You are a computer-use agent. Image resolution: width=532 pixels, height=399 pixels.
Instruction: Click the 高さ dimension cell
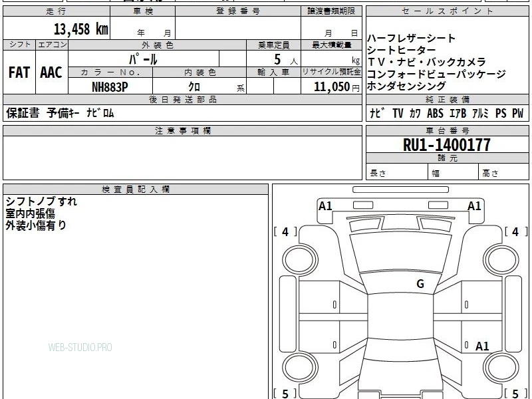(x=503, y=173)
